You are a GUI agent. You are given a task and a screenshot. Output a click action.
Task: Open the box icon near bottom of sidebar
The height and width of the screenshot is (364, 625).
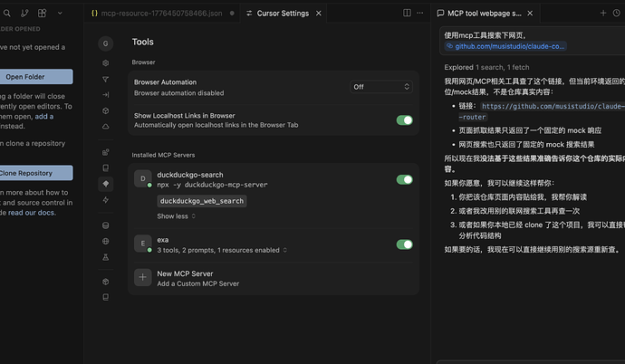pyautogui.click(x=106, y=282)
